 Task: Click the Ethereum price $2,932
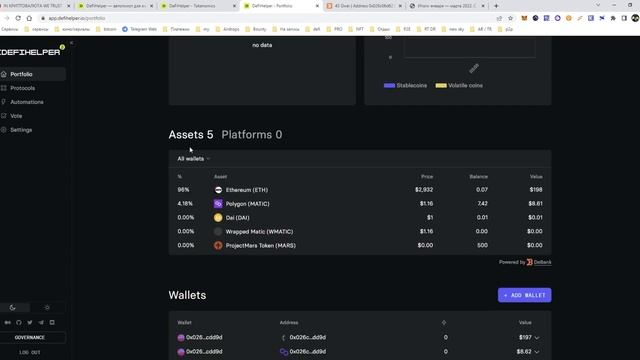pyautogui.click(x=424, y=190)
